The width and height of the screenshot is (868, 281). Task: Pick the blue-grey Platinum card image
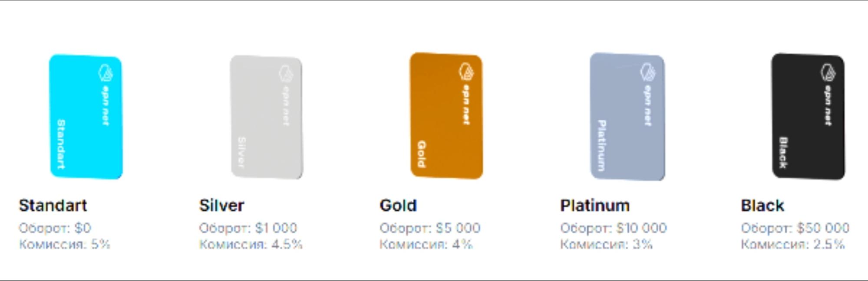point(627,117)
